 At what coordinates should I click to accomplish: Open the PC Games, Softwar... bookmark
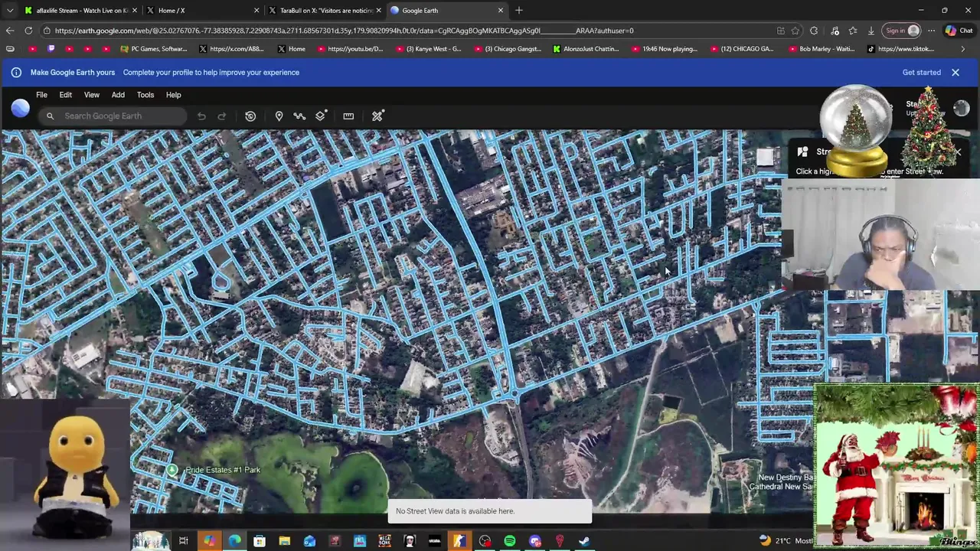(154, 49)
